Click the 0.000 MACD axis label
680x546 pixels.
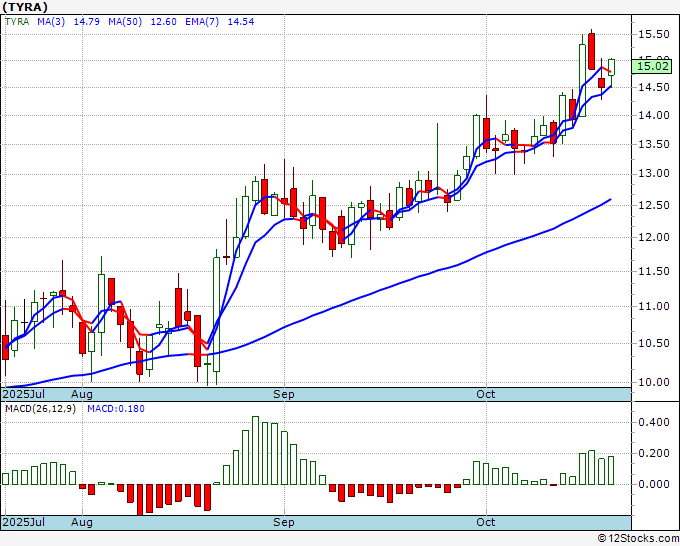[x=654, y=484]
